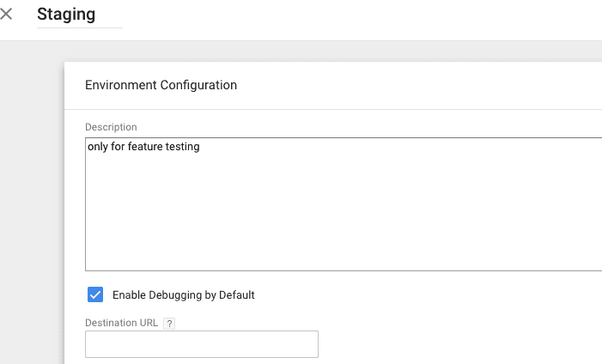
Task: Click the 'only for feature testing' text
Action: [x=143, y=147]
